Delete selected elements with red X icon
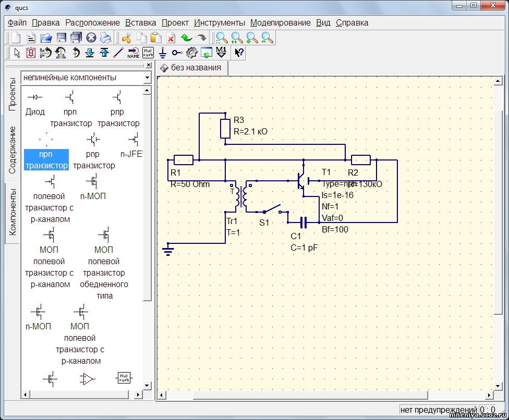Screen dimensions: 509x420 [171, 38]
